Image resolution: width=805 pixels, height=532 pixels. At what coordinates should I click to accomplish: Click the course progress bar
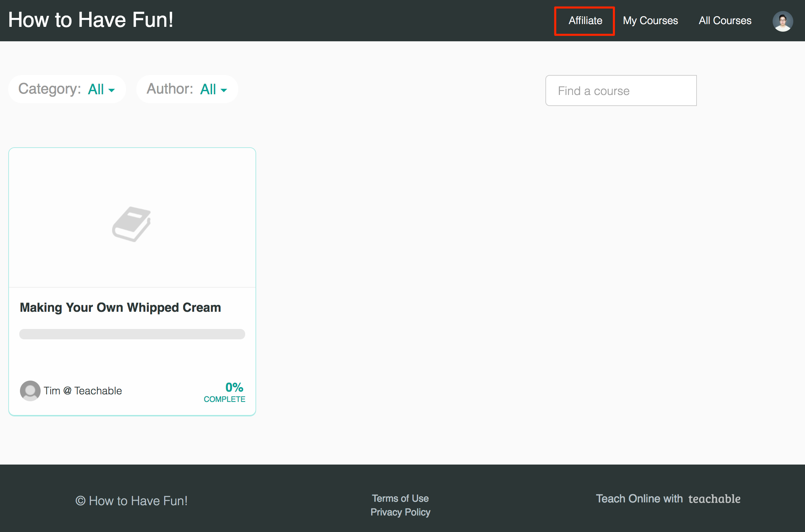132,334
